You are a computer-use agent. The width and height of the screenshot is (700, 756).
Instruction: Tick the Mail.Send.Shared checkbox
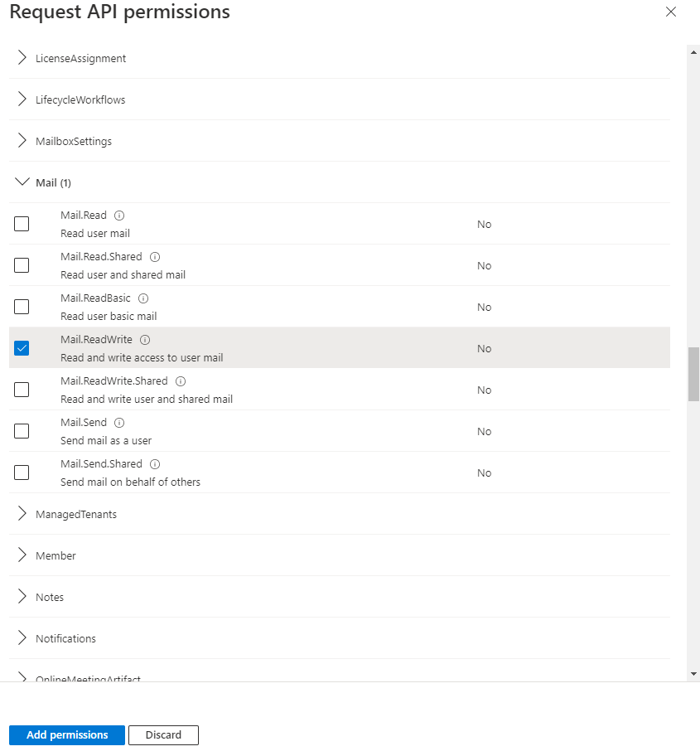click(22, 472)
